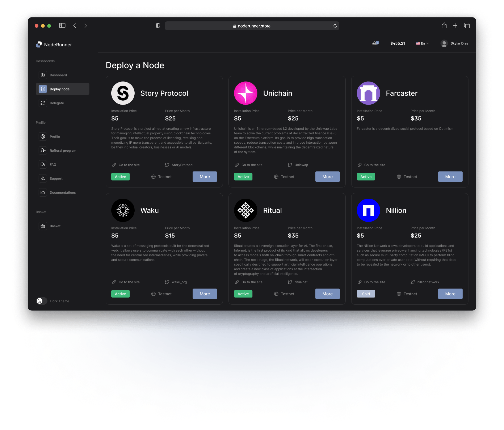
Task: Open the basket icon in top header
Action: click(x=375, y=43)
